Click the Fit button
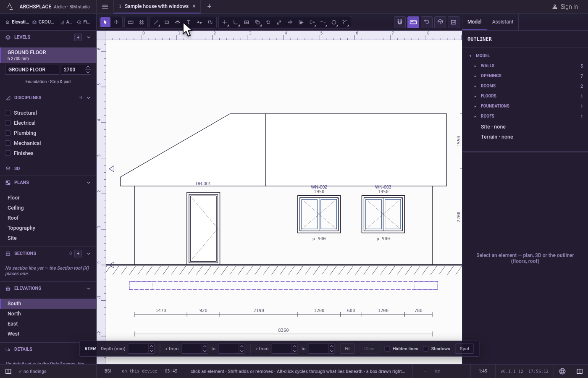 coord(347,349)
